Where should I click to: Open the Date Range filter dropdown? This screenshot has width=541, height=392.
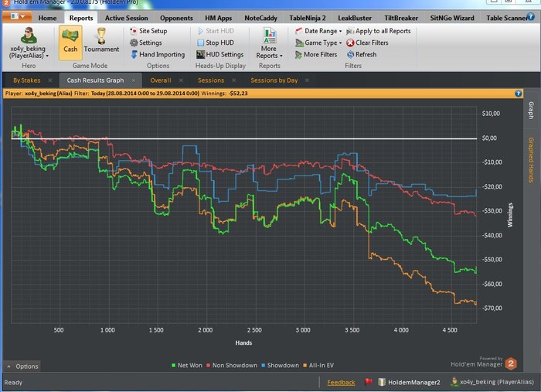318,31
